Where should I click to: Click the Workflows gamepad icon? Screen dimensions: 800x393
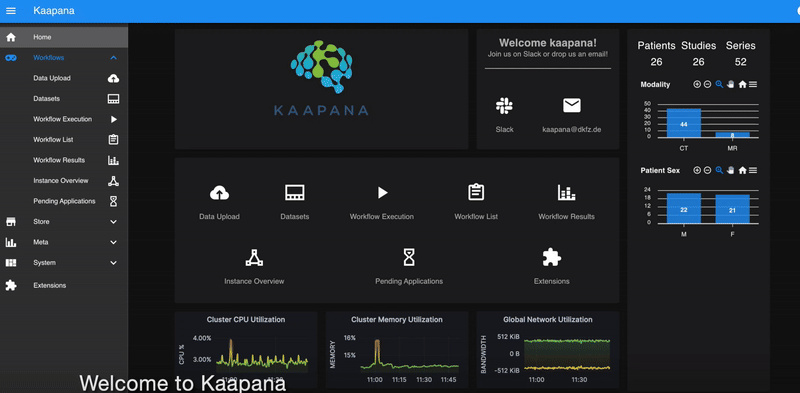[x=11, y=58]
